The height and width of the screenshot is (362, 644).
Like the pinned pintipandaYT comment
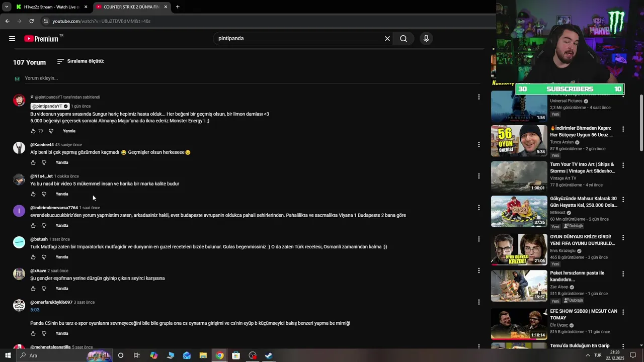click(33, 131)
